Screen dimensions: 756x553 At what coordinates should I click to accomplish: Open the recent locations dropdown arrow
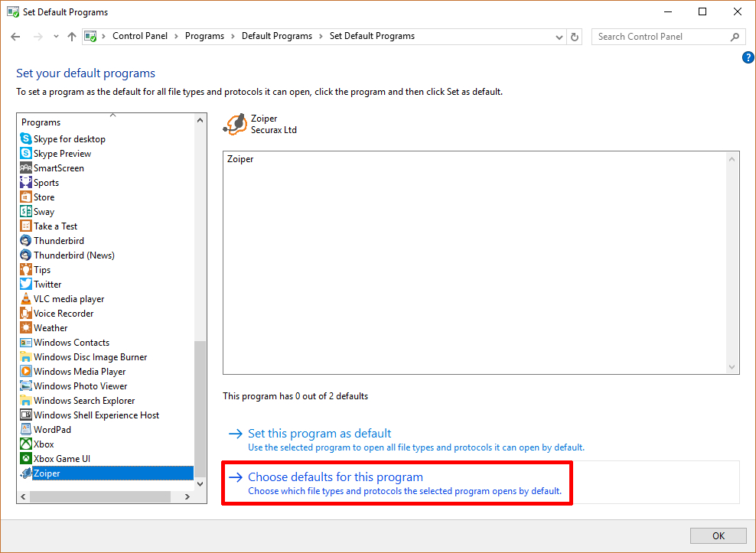tap(56, 37)
